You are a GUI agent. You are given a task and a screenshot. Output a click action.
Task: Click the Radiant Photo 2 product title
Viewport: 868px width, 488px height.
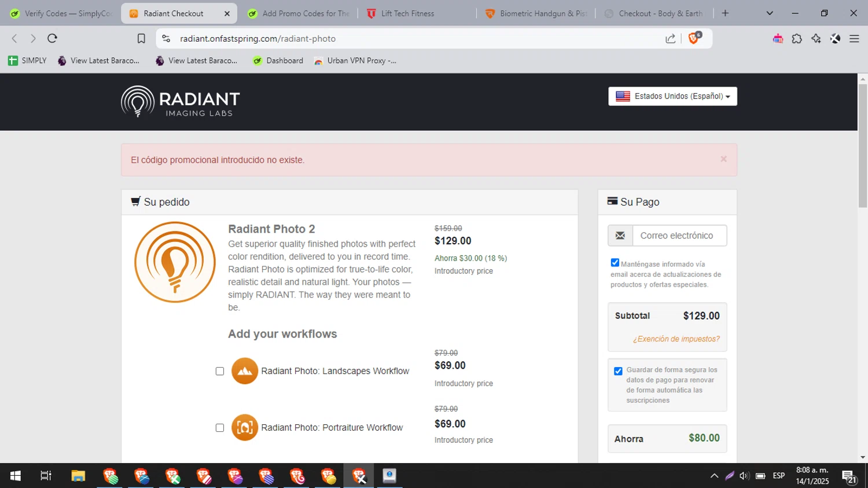tap(271, 229)
